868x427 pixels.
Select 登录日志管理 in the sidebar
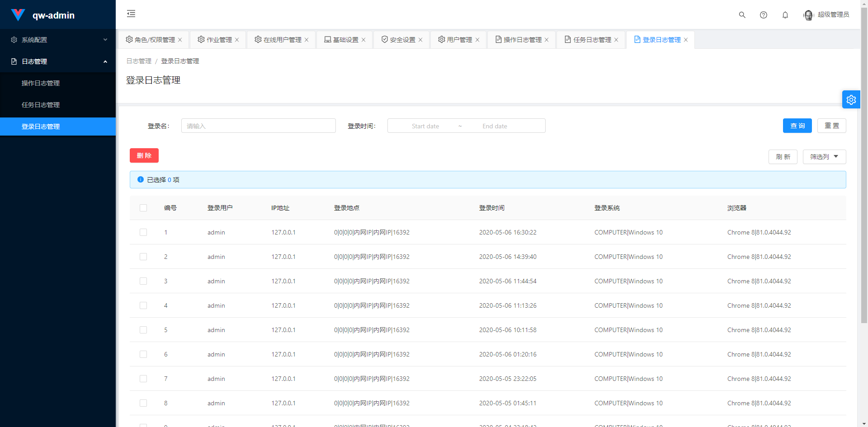[x=58, y=127]
